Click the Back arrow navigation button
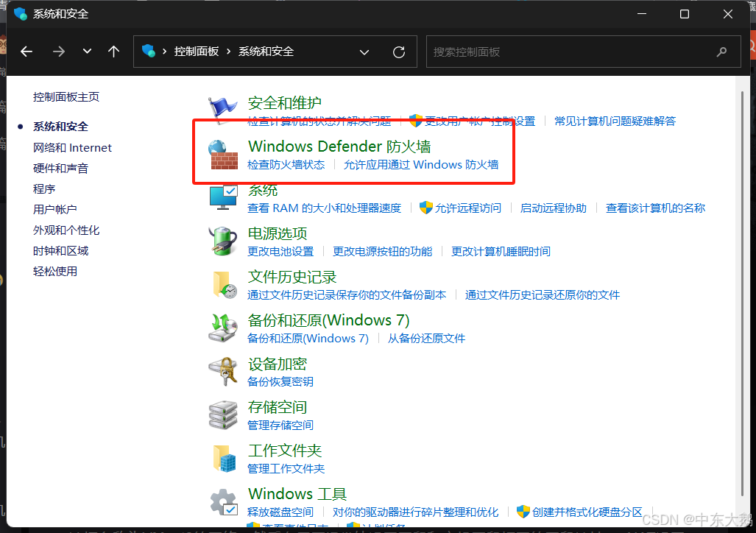The width and height of the screenshot is (756, 533). point(27,51)
